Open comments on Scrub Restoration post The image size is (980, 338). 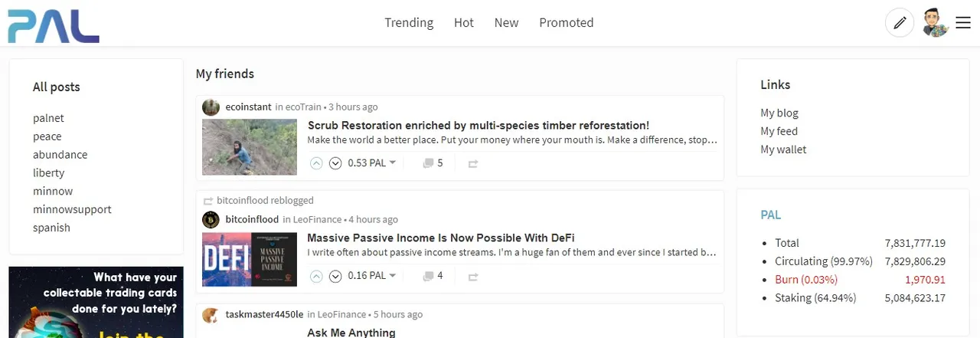point(433,163)
